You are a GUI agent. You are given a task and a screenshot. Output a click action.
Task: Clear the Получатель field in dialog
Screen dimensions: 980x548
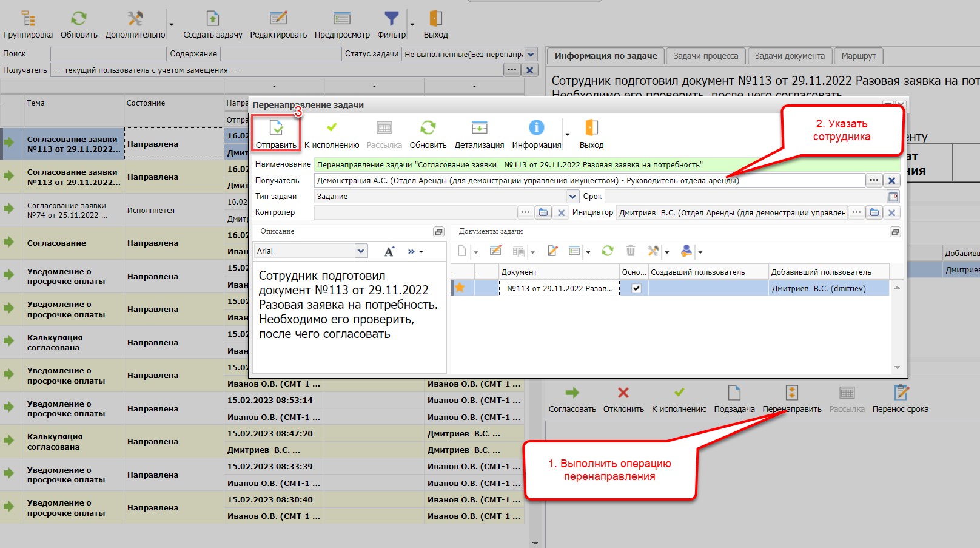[x=891, y=180]
